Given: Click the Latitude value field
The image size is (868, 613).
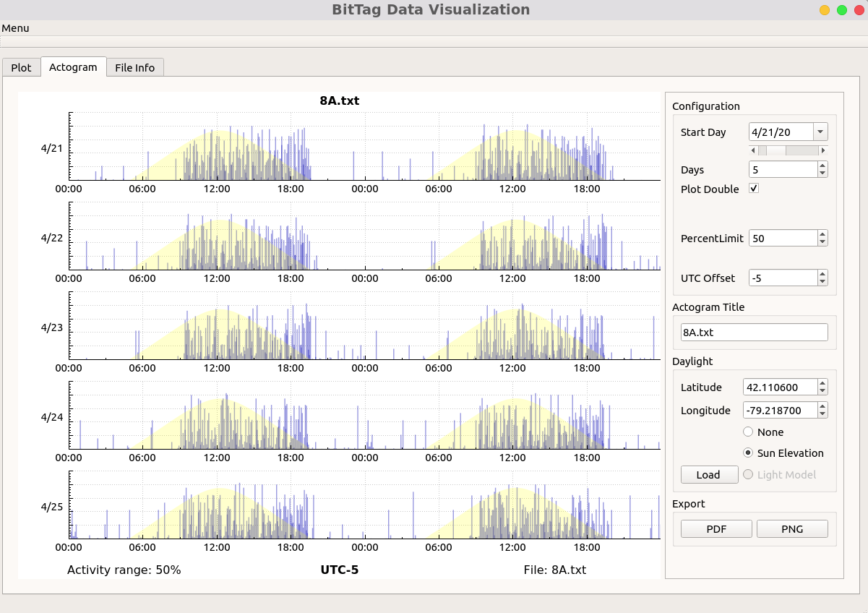Looking at the screenshot, I should tap(780, 387).
